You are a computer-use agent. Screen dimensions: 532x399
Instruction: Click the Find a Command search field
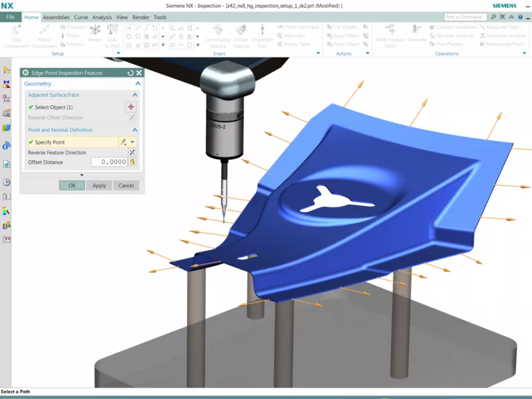(x=465, y=17)
